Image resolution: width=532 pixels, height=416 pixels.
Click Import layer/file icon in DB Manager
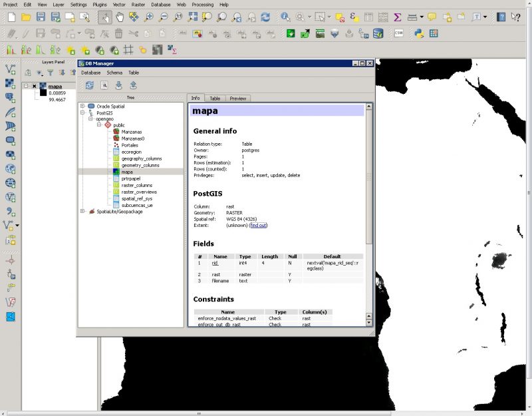[118, 85]
